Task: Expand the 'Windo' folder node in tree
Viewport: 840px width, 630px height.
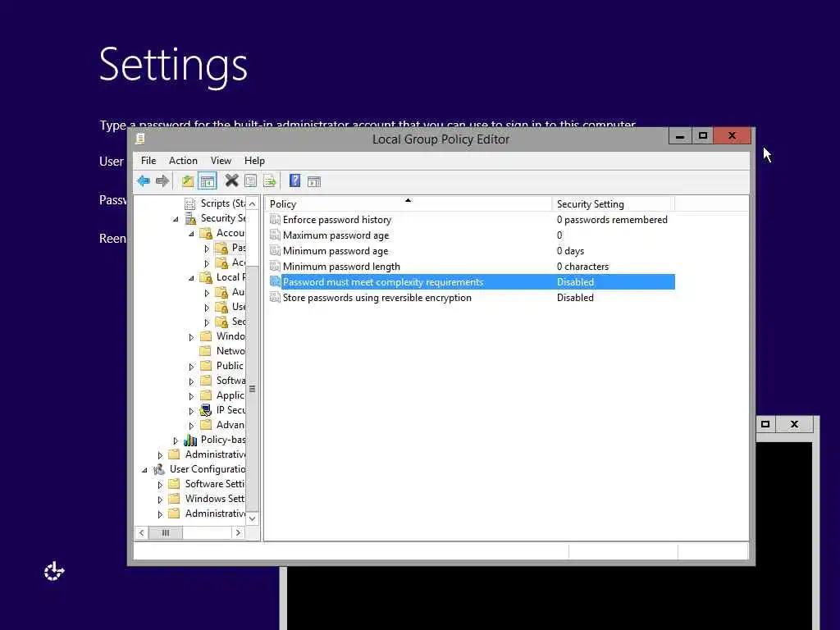Action: coord(191,337)
